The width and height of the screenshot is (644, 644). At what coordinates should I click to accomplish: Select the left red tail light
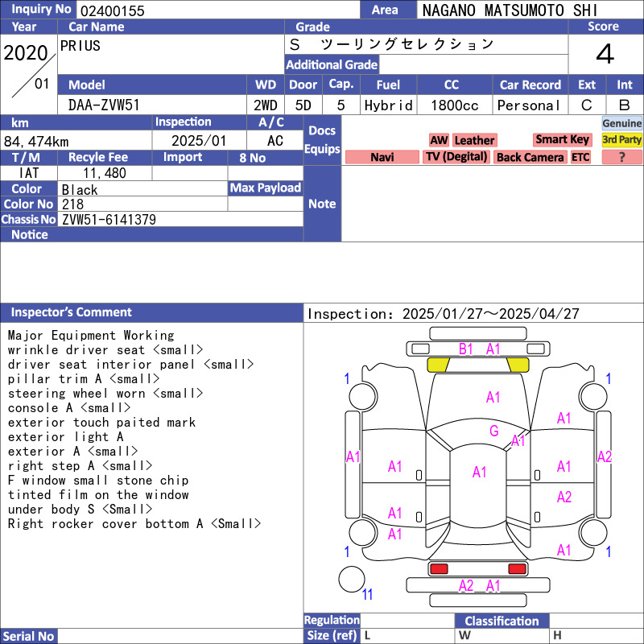point(439,569)
